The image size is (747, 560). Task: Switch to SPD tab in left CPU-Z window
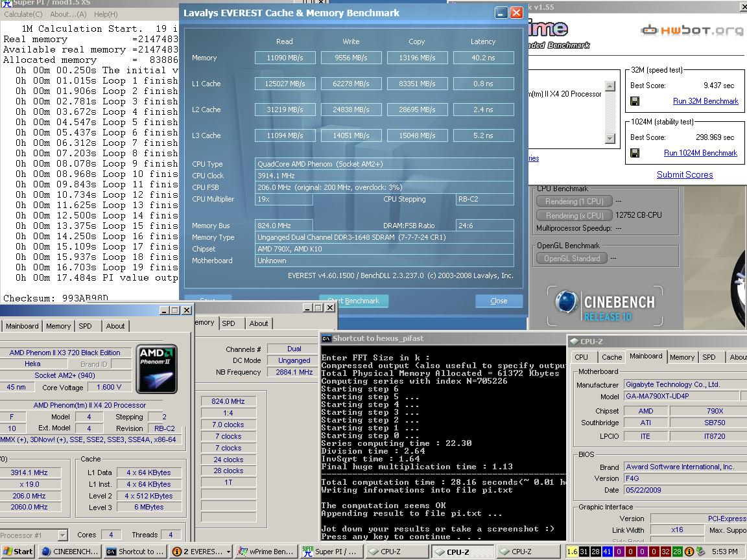pos(85,326)
